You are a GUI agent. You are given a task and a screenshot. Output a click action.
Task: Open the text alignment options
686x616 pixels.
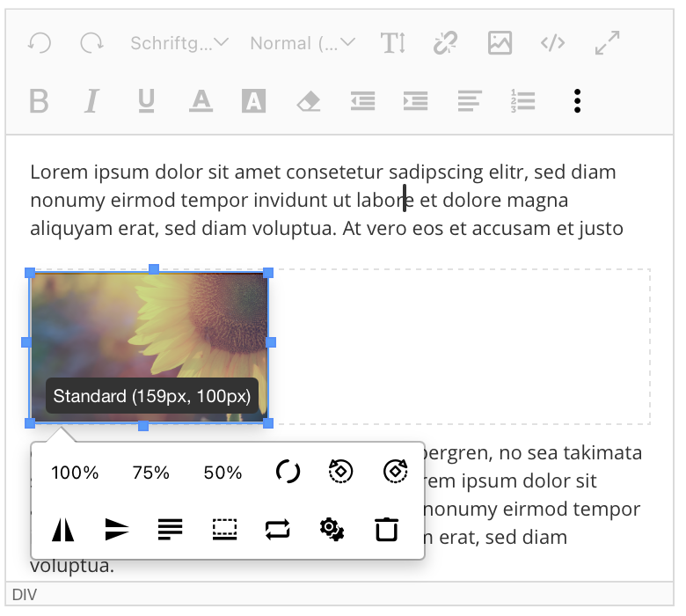pos(470,101)
